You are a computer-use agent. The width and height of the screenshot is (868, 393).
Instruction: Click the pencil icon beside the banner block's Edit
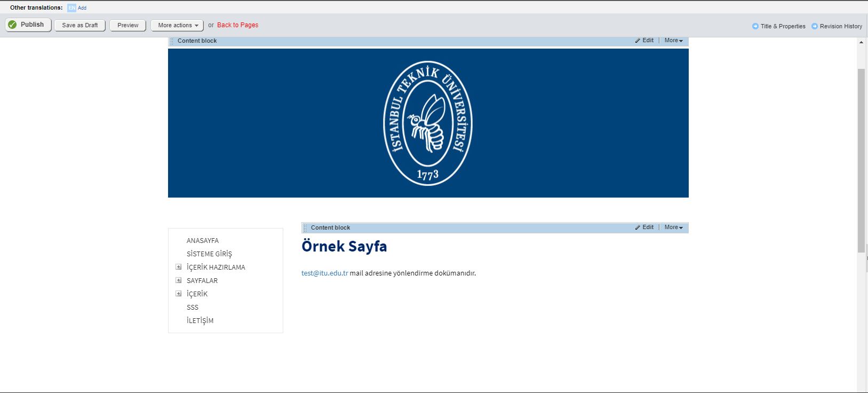pos(638,41)
